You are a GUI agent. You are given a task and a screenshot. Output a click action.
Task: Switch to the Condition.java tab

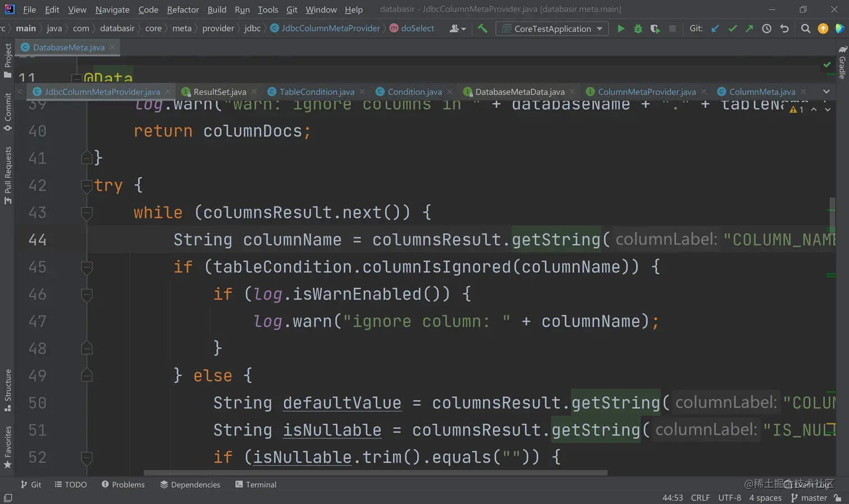[414, 91]
